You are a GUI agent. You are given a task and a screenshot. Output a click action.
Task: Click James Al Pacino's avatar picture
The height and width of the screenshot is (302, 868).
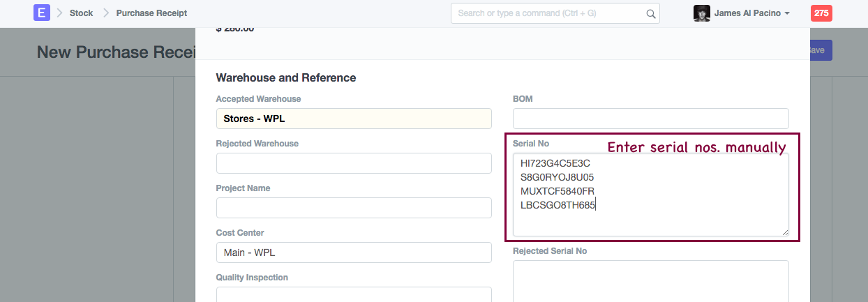701,13
